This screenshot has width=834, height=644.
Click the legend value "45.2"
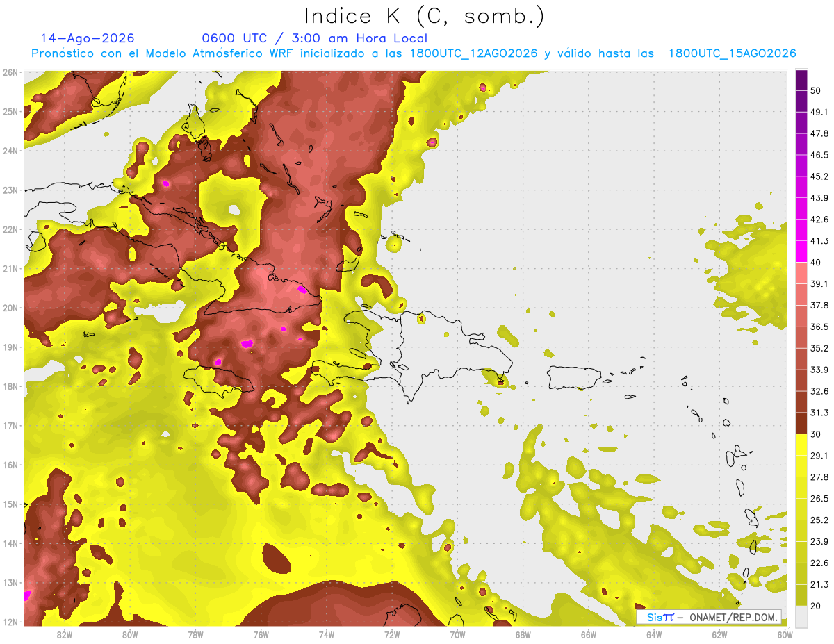click(819, 176)
